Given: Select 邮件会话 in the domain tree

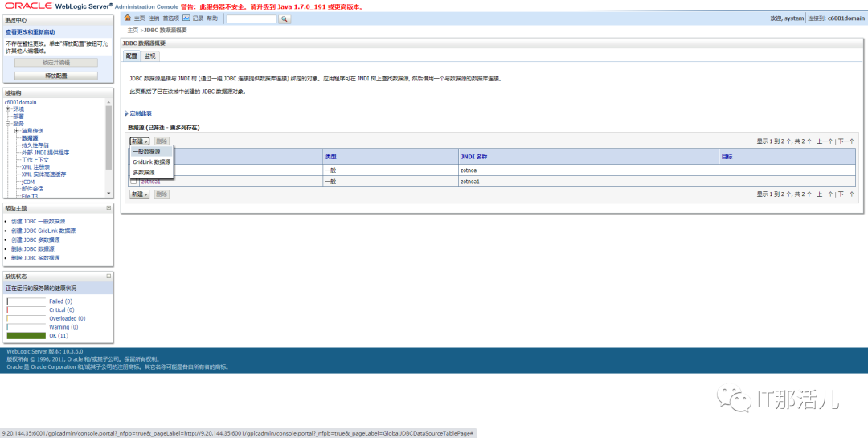Looking at the screenshot, I should [x=32, y=189].
